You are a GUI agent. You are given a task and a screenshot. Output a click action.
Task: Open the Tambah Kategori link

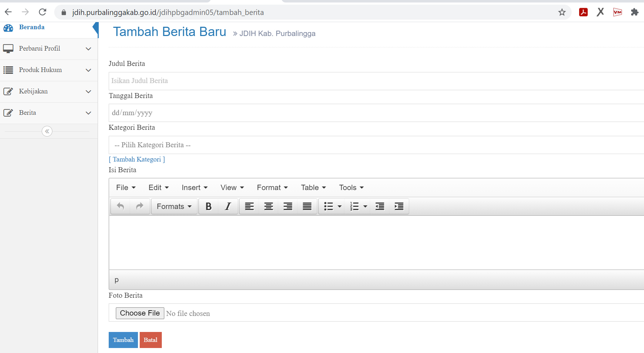click(x=137, y=159)
